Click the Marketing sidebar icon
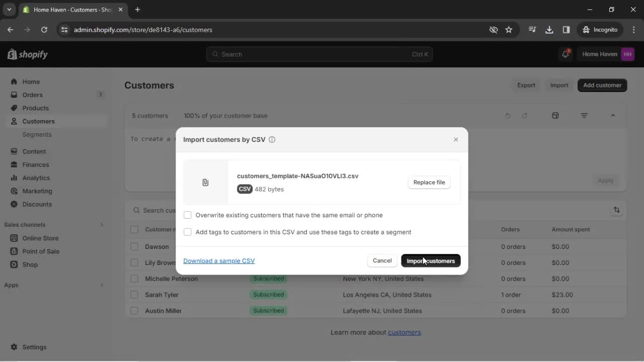Viewport: 644px width, 362px height. (14, 191)
